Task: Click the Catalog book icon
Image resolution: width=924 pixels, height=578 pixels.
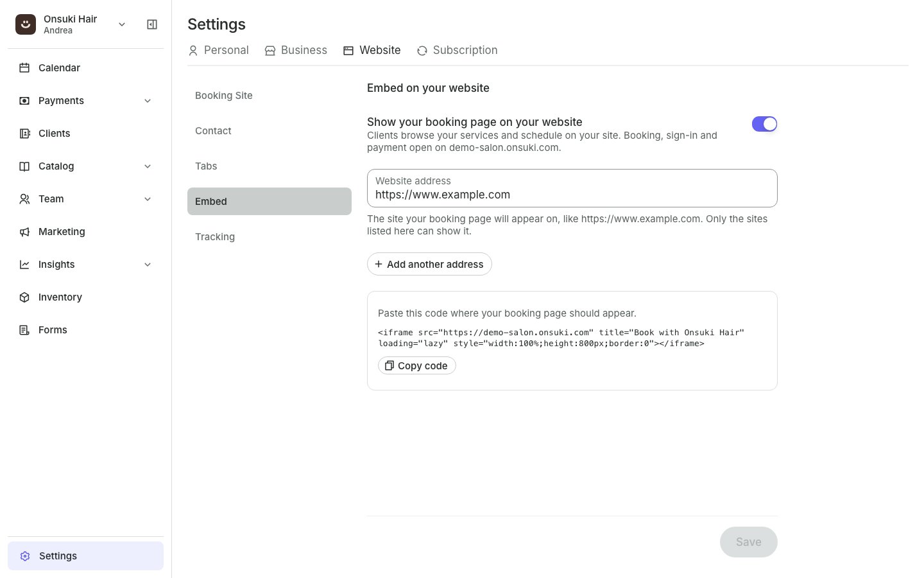Action: pos(24,166)
